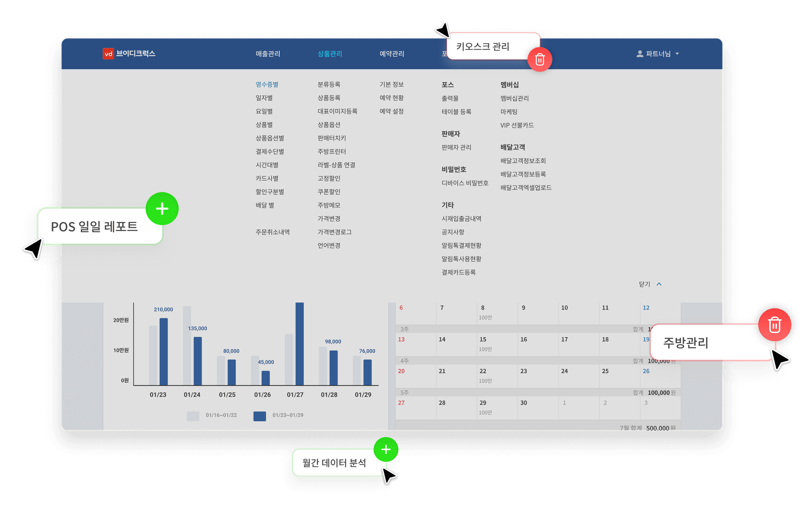Click the vd 브이디크럭스 logo
The image size is (812, 506).
129,53
